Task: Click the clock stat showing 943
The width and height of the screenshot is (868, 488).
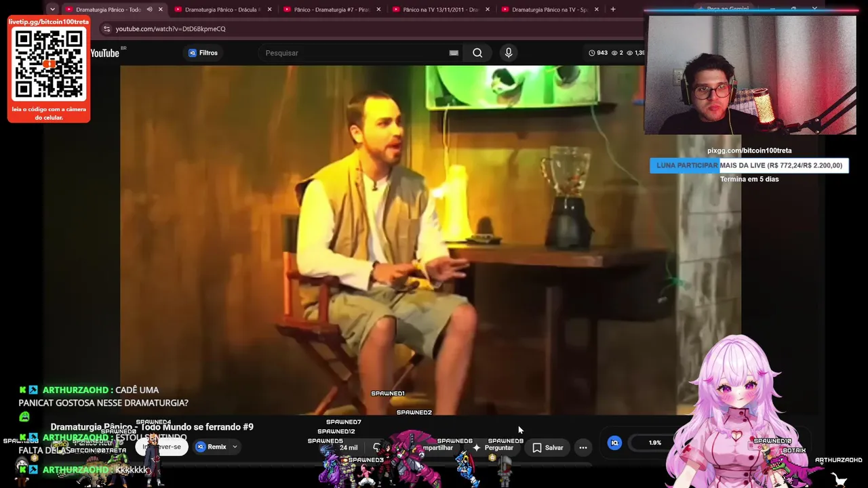Action: point(598,53)
